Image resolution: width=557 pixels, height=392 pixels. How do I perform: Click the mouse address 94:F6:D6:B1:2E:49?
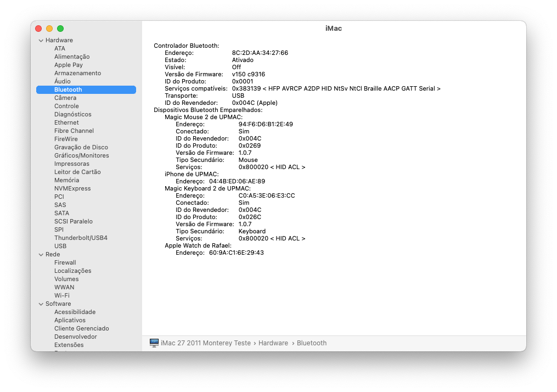click(x=266, y=124)
